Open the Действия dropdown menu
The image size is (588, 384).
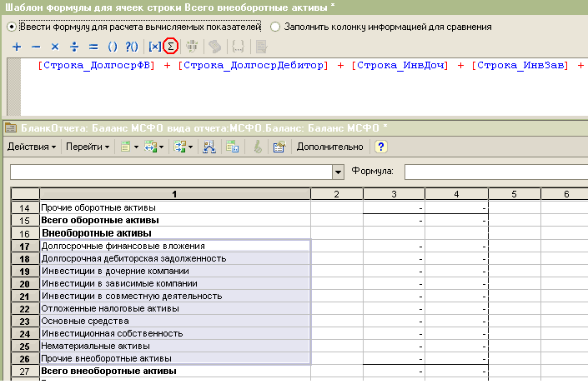(x=32, y=147)
